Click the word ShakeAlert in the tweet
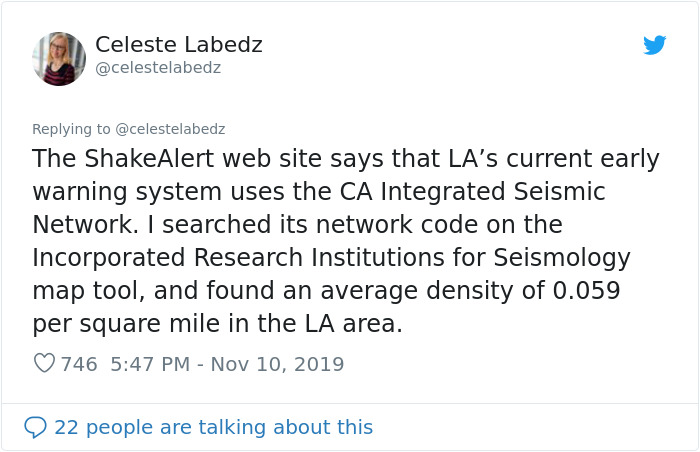 (150, 159)
